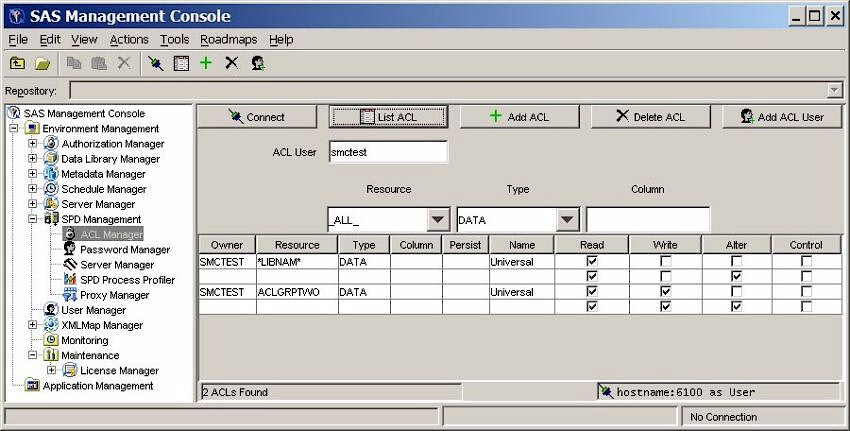Click the ACL User input field
Viewport: 850px width, 431px height.
(x=388, y=152)
